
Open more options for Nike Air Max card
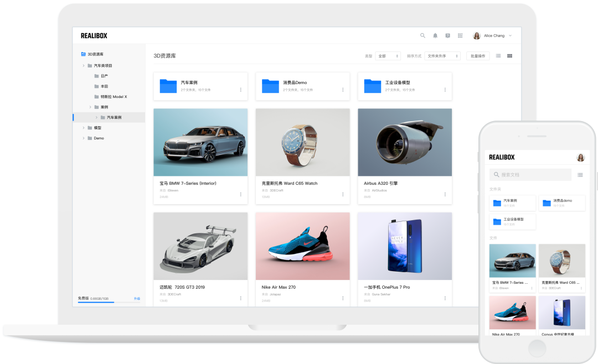(343, 298)
